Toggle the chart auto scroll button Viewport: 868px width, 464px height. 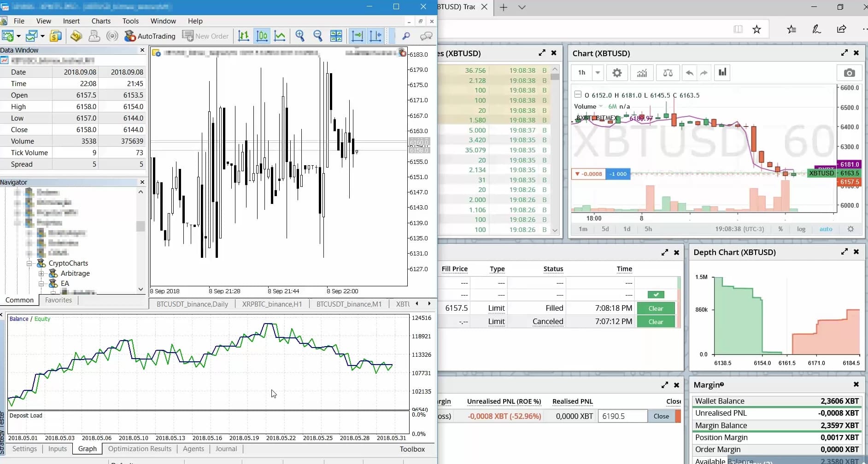tap(357, 36)
